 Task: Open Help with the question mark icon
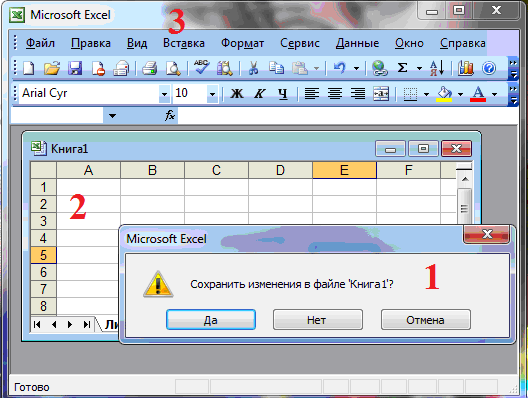pos(489,68)
